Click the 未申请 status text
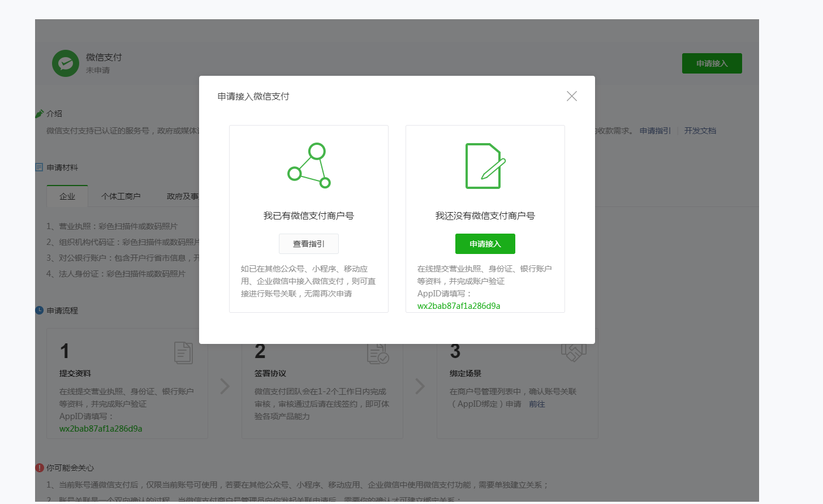This screenshot has width=823, height=504. pyautogui.click(x=98, y=70)
